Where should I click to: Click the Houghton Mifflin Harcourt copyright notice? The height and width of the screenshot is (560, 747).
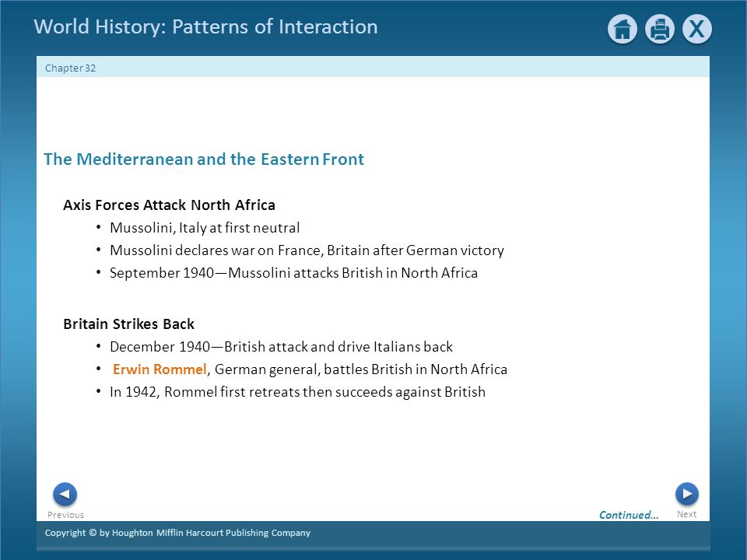pyautogui.click(x=177, y=533)
